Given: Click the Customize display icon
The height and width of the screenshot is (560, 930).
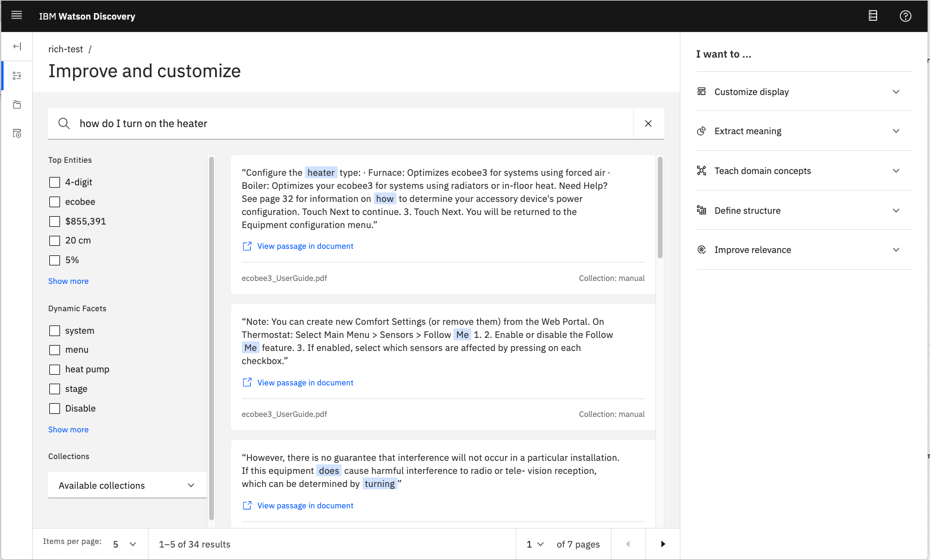Looking at the screenshot, I should pyautogui.click(x=701, y=91).
